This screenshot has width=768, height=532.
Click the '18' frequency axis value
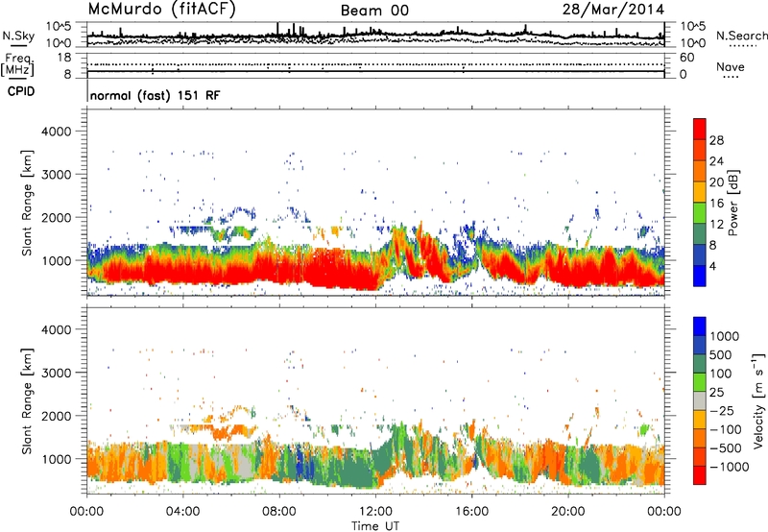pyautogui.click(x=63, y=58)
